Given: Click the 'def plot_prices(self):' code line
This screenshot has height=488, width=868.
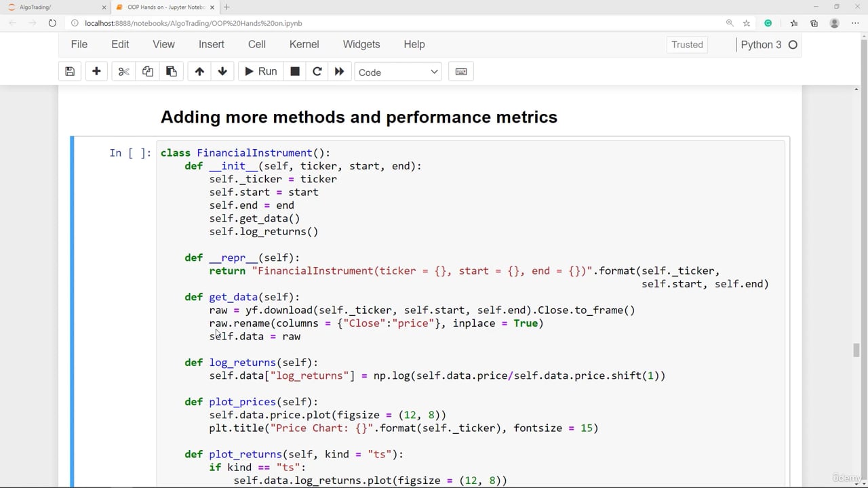Looking at the screenshot, I should 251,402.
